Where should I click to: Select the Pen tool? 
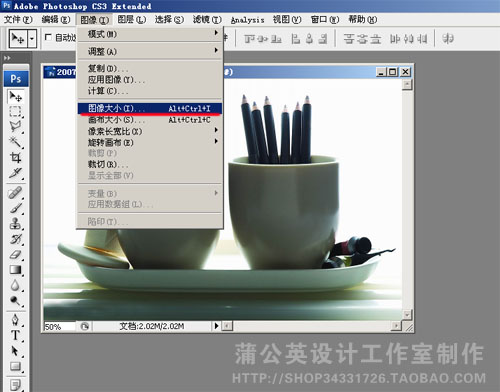click(x=15, y=320)
